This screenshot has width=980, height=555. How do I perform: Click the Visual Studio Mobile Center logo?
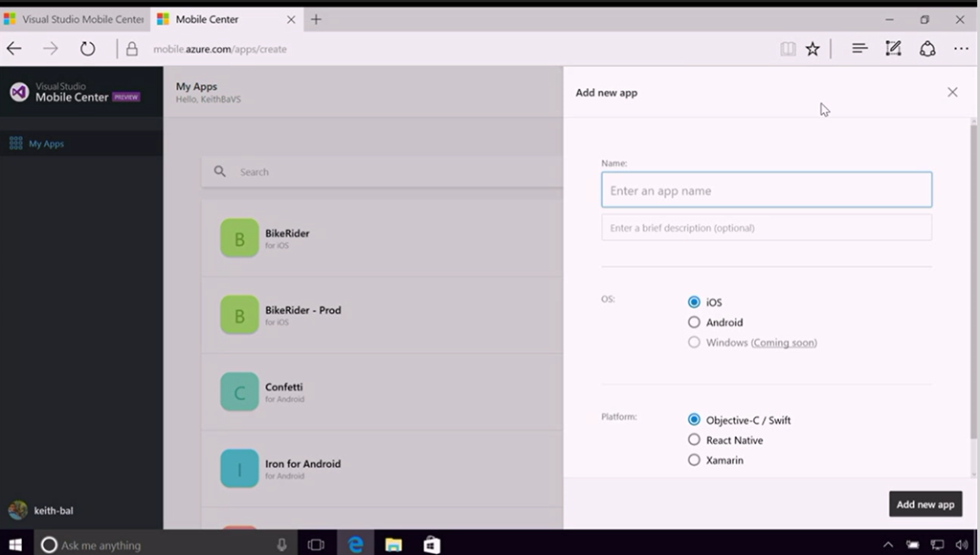coord(19,92)
